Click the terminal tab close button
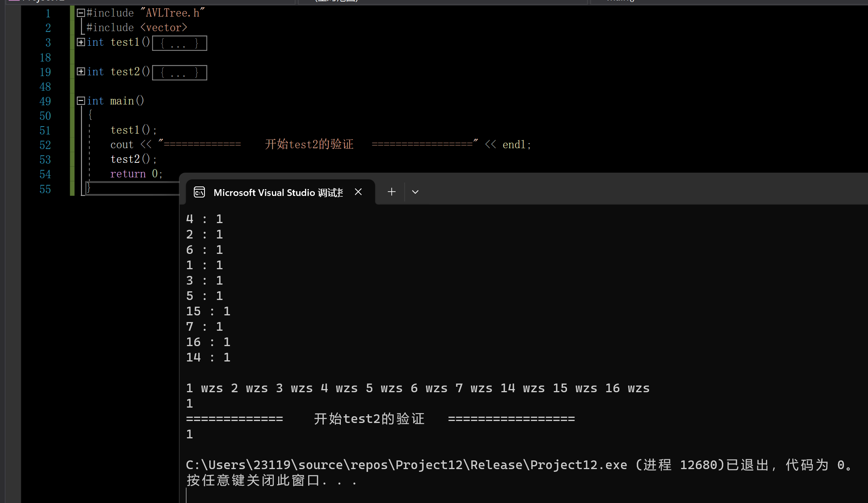The width and height of the screenshot is (868, 503). [358, 192]
